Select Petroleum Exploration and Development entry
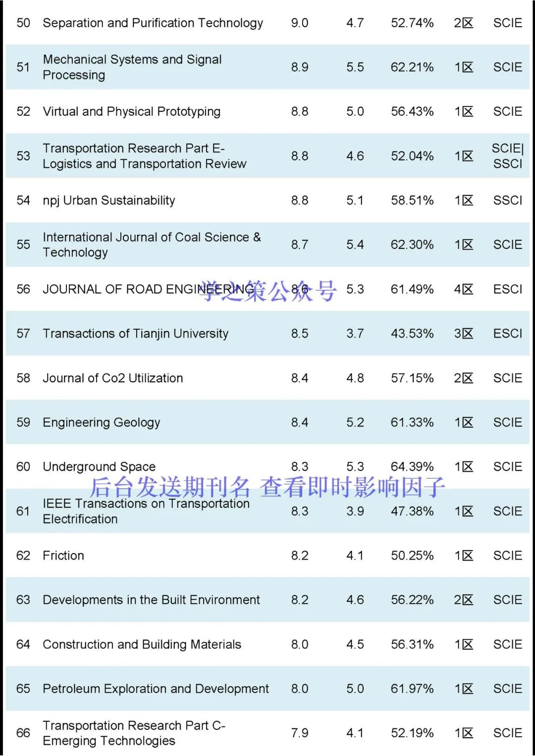This screenshot has height=756, width=535. pos(156,689)
